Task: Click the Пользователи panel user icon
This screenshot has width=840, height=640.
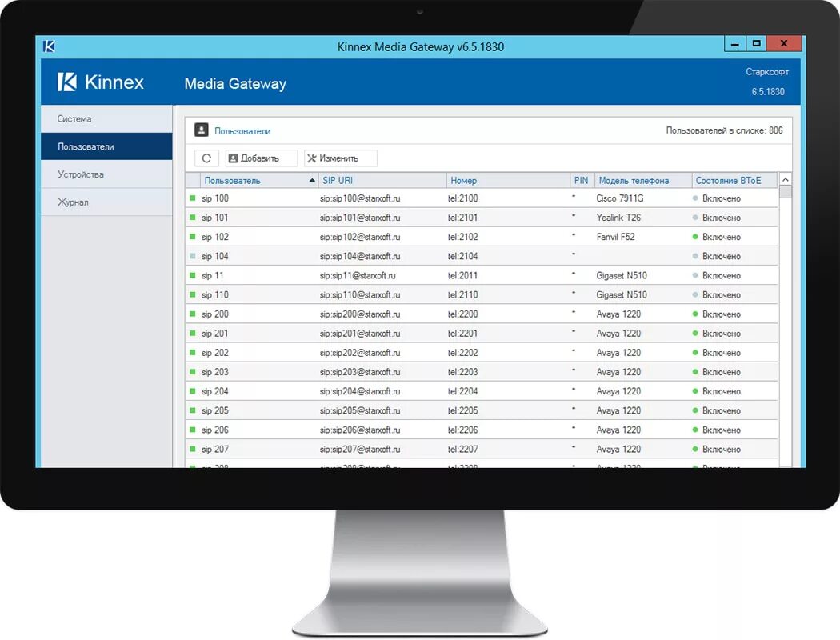Action: pyautogui.click(x=202, y=130)
